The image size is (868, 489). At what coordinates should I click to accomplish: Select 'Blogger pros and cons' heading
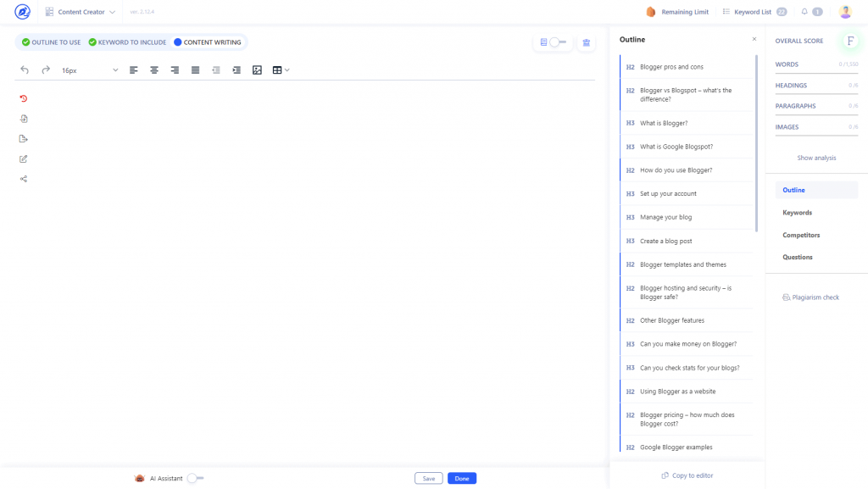pos(687,67)
